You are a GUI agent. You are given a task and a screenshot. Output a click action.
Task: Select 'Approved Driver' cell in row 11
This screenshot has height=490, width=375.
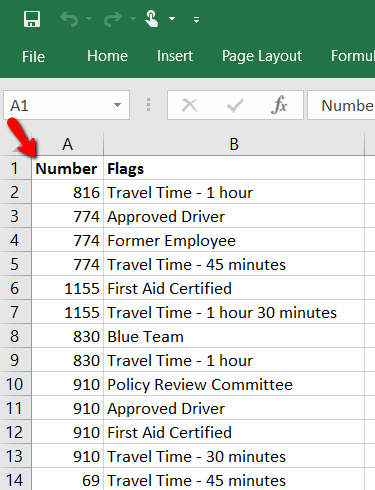pyautogui.click(x=234, y=408)
